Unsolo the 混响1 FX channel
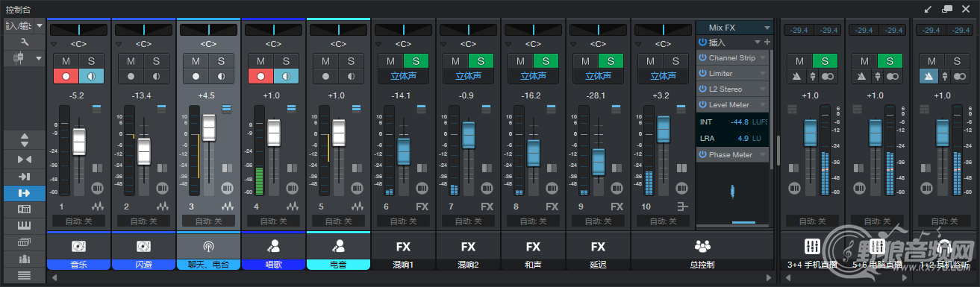Screen dimensions: 980x287 point(416,61)
